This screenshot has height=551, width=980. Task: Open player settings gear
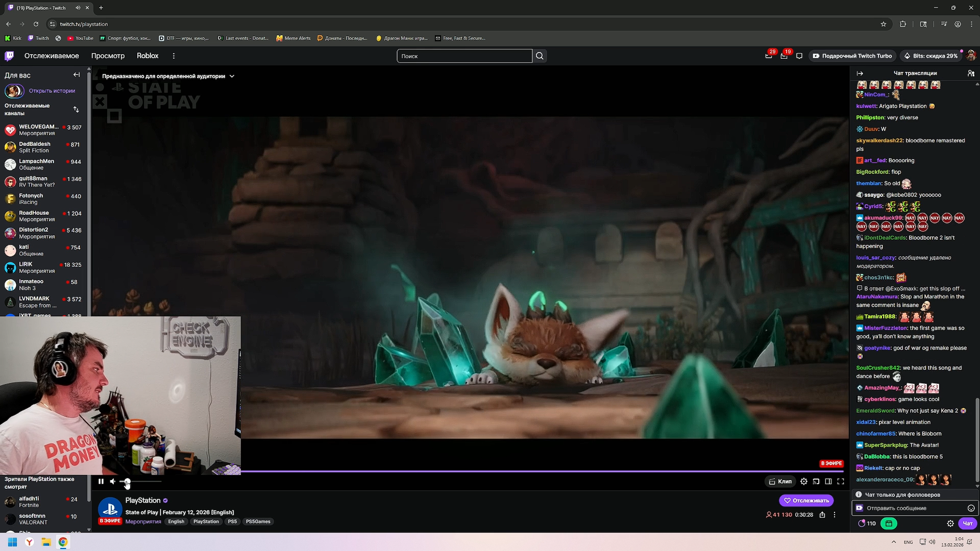coord(804,482)
